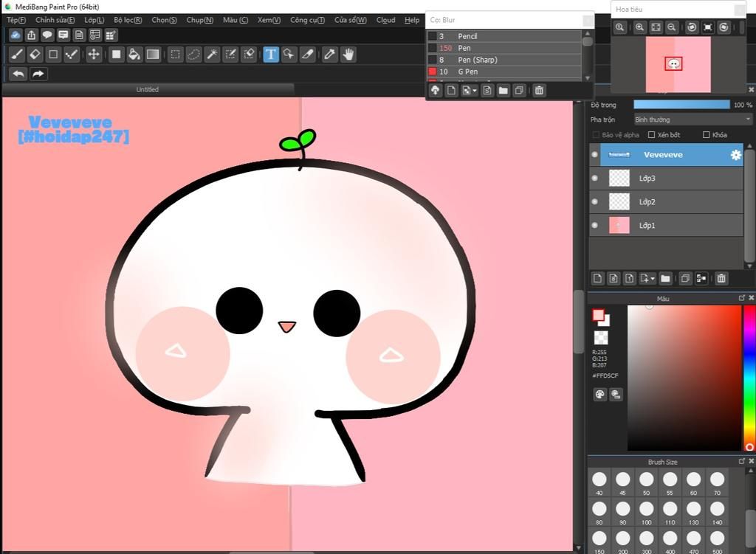Select brush size 40 preset
The height and width of the screenshot is (554, 756).
click(599, 482)
